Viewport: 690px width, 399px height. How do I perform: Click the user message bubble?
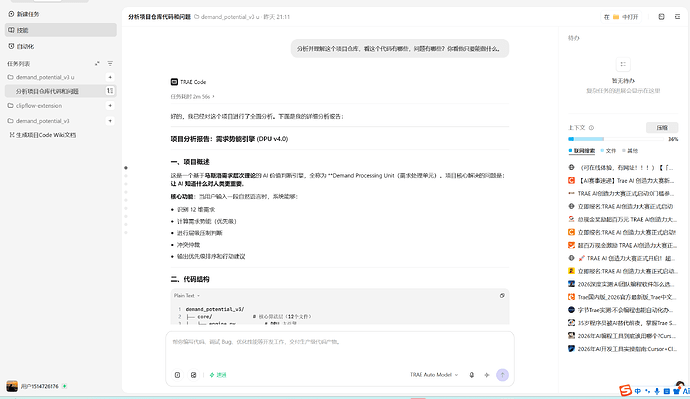[x=400, y=48]
